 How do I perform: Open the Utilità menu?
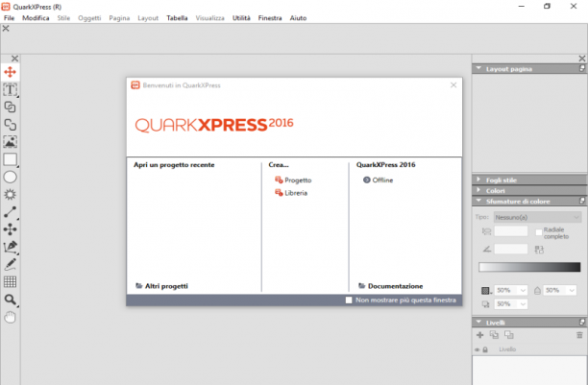241,18
